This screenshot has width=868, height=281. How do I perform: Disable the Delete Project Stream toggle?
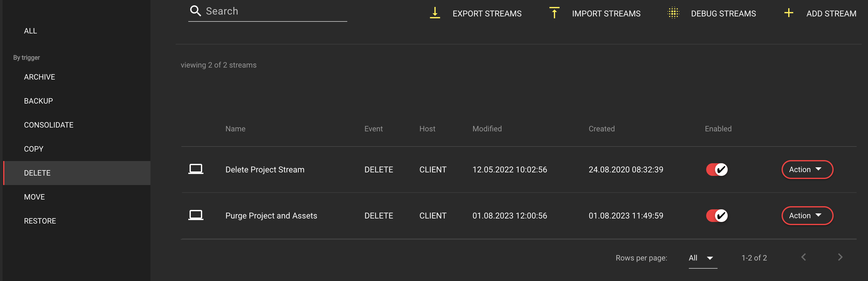pos(717,169)
